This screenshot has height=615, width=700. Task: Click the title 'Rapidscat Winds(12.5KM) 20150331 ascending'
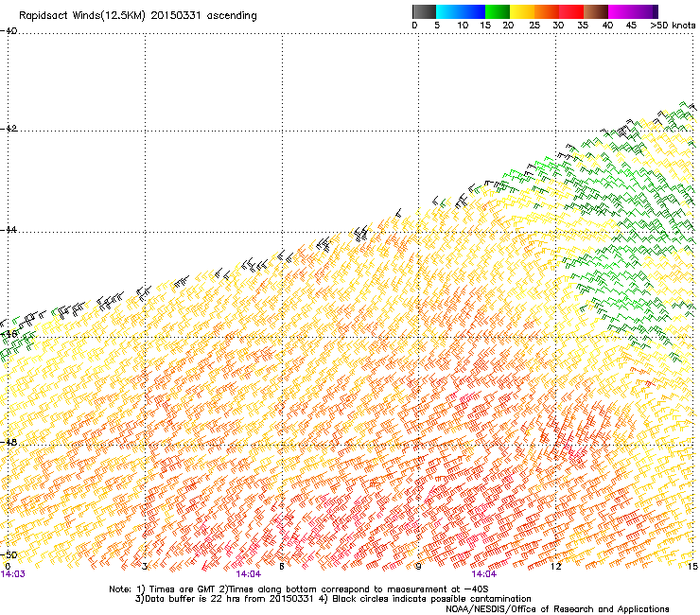pyautogui.click(x=138, y=16)
